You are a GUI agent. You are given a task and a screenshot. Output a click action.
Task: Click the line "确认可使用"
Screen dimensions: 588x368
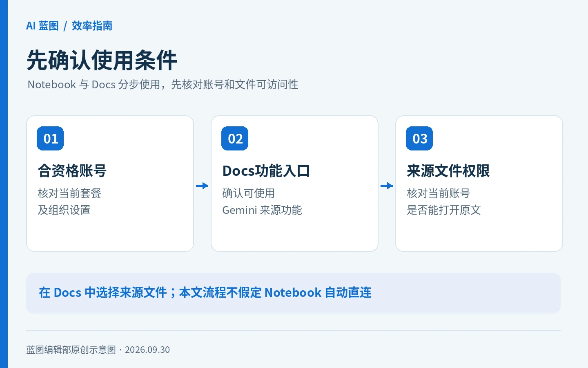[249, 193]
